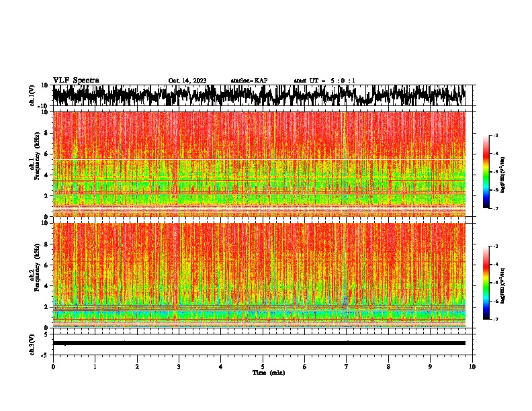Viewport: 532px width, 411px height.
Task: Click the "4" tick label on time axis
Action: (x=221, y=367)
